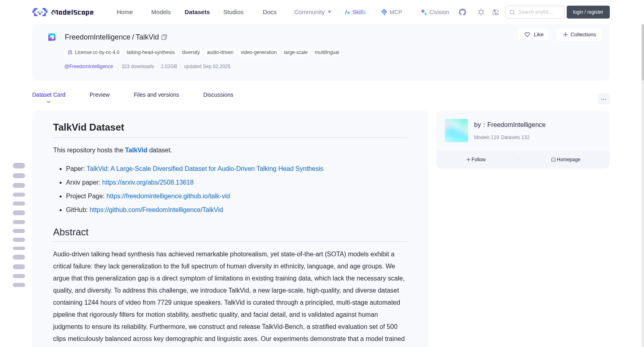Switch site language with the translate icon
The image size is (644, 347).
[495, 12]
